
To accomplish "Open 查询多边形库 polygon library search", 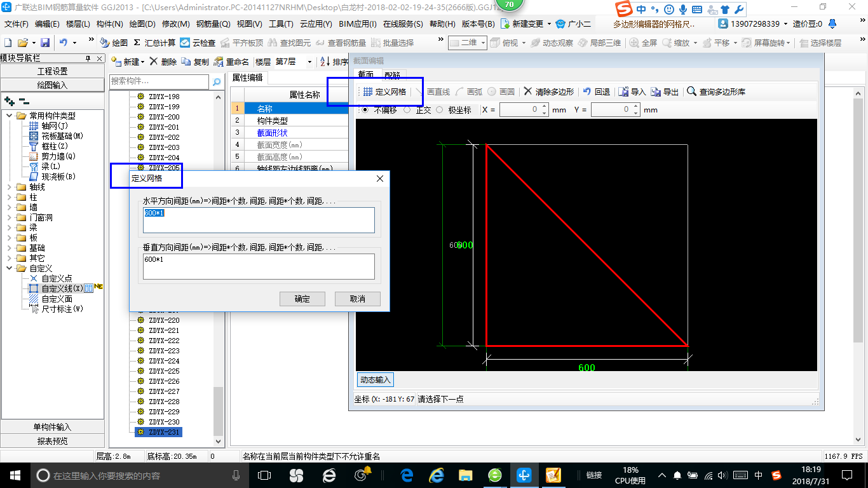I will [x=716, y=91].
